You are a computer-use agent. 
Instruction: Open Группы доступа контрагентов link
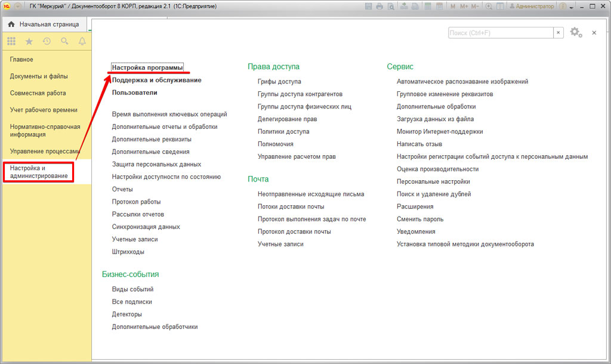pos(300,94)
